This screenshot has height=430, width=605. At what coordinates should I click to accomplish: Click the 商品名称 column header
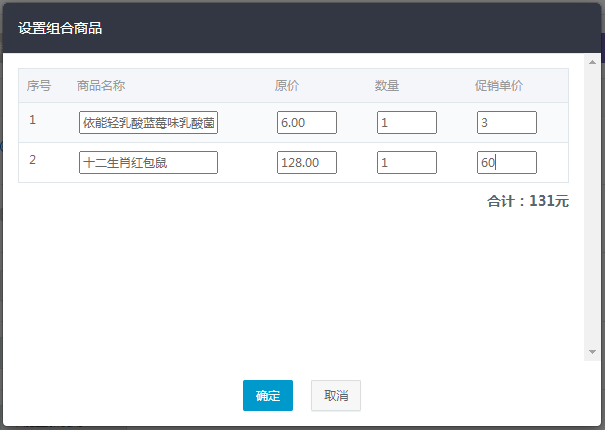(101, 86)
